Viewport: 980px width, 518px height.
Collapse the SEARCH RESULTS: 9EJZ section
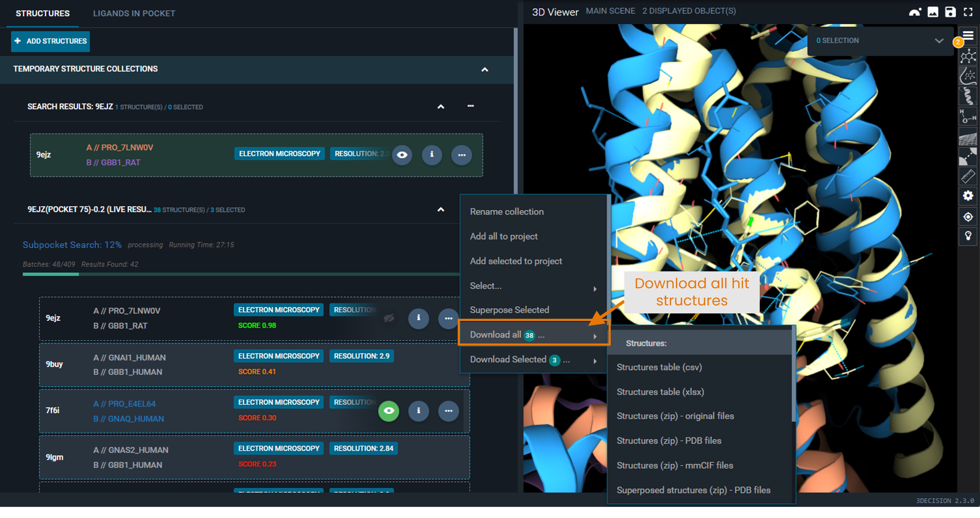pos(441,107)
